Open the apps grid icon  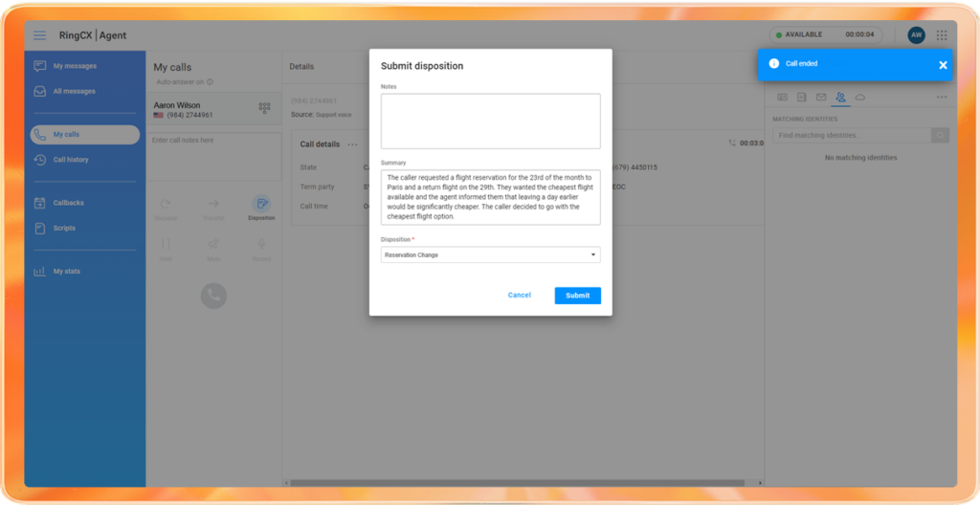[x=942, y=35]
